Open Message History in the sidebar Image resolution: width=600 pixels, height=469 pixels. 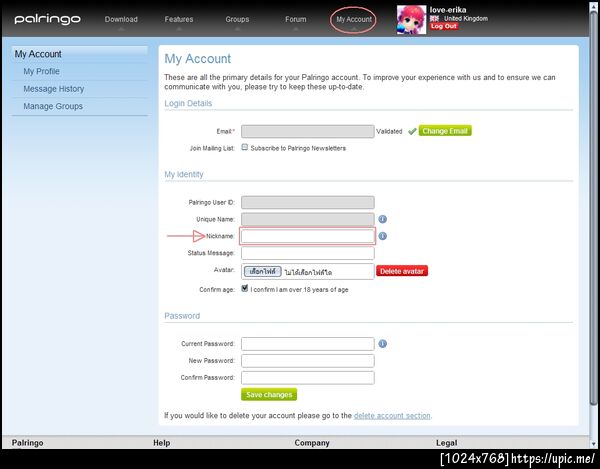coord(54,89)
